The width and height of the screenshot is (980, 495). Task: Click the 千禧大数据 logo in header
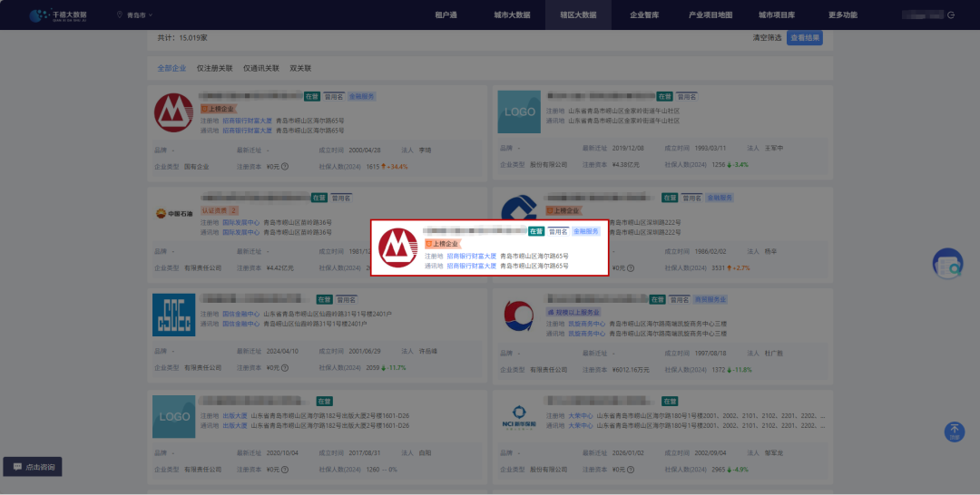coord(58,15)
